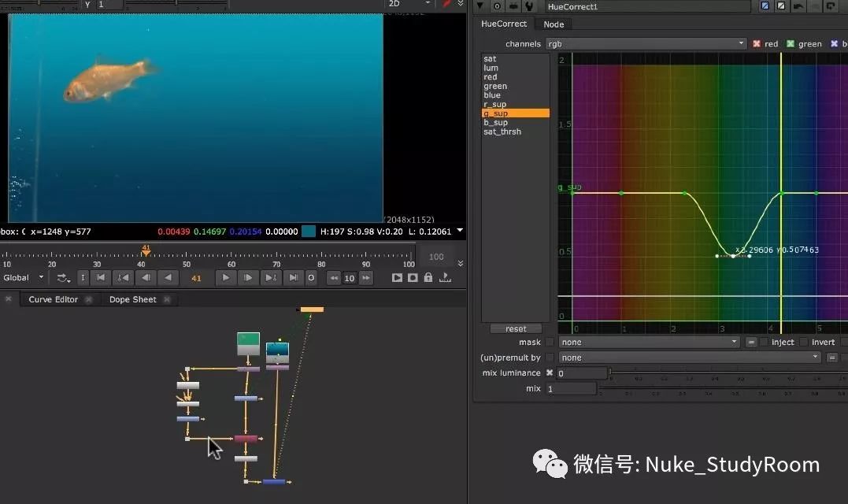Click the blue node color swatch icon
The image size is (848, 504).
[x=765, y=6]
